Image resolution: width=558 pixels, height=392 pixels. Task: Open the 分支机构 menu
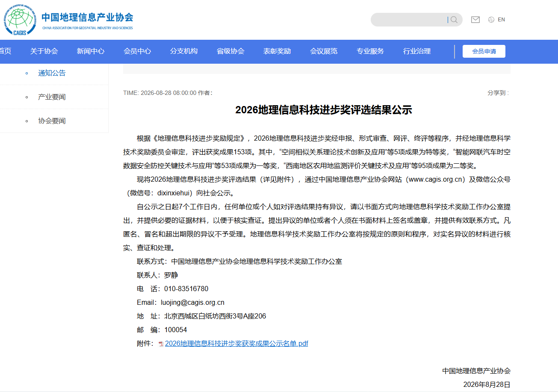(x=184, y=51)
